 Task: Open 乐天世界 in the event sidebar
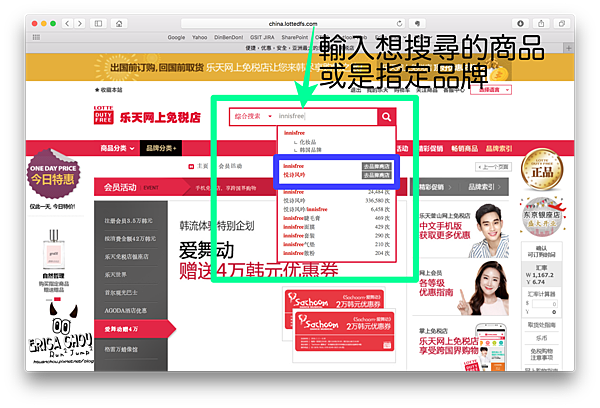(116, 274)
